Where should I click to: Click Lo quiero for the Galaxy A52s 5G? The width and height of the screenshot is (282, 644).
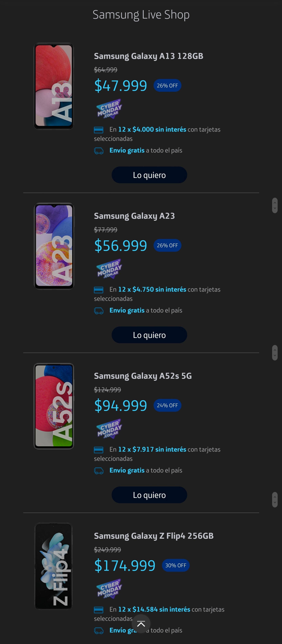(x=149, y=495)
